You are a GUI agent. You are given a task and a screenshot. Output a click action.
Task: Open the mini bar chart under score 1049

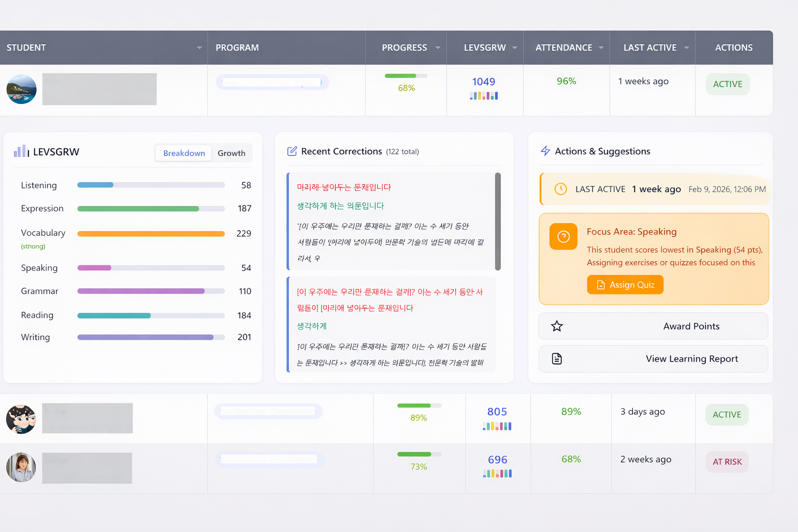[484, 96]
